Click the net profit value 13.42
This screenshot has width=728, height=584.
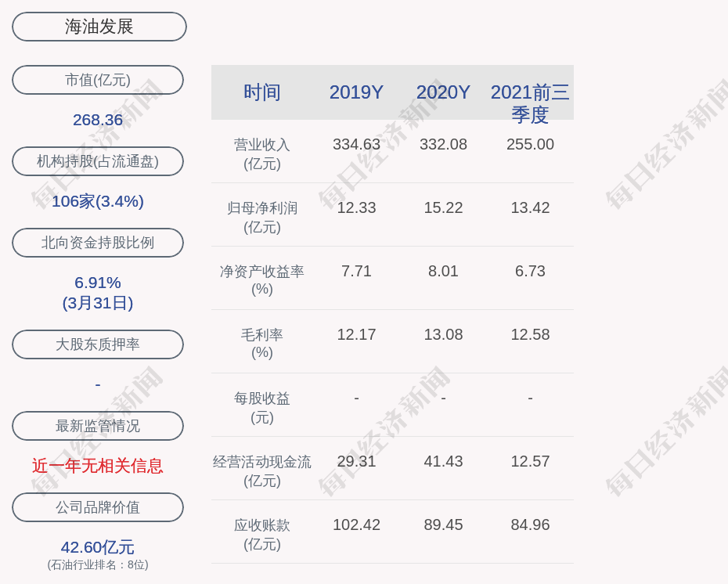click(x=530, y=207)
